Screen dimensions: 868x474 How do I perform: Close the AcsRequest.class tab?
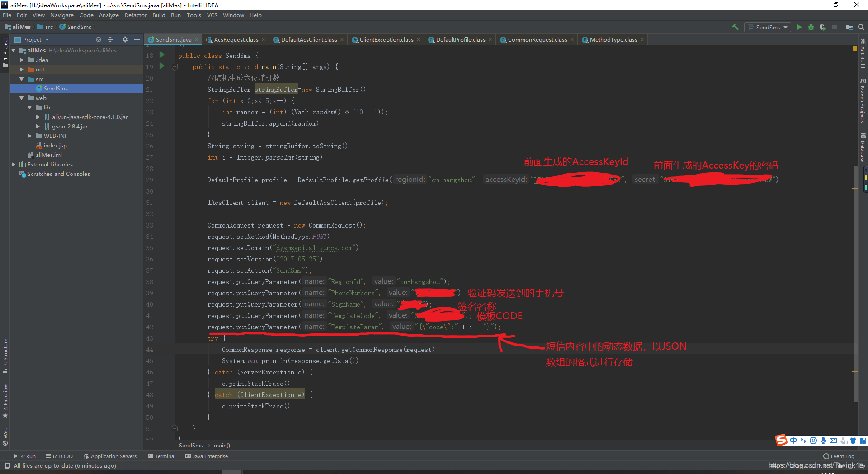pyautogui.click(x=264, y=40)
